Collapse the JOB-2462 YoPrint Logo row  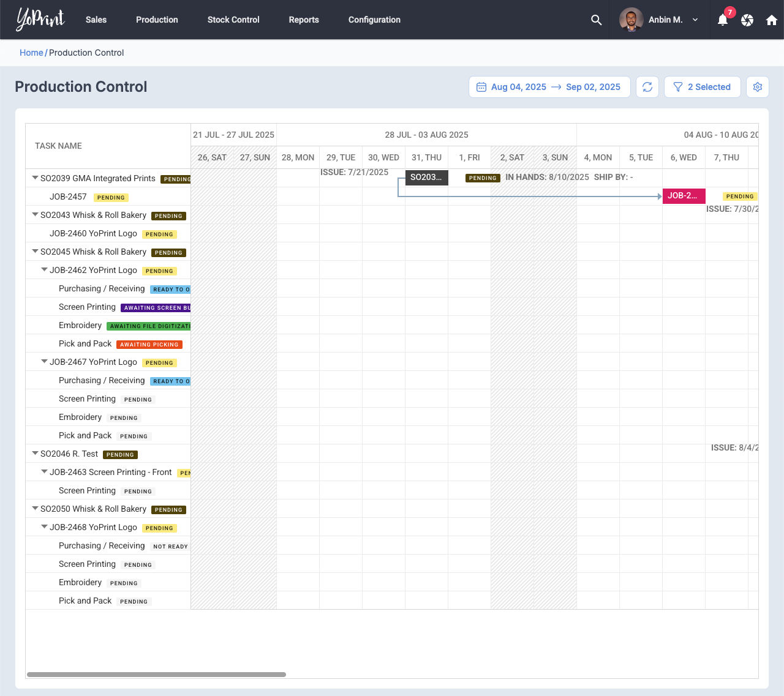(x=45, y=270)
